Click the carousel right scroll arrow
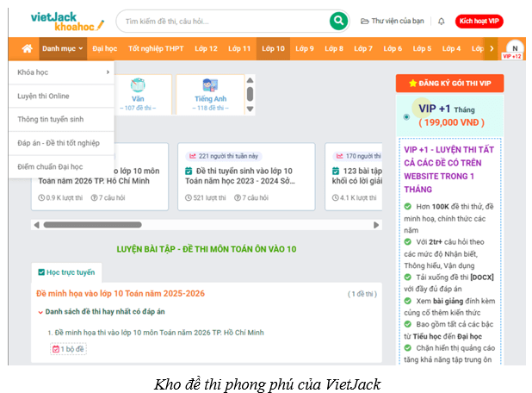 pyautogui.click(x=376, y=225)
